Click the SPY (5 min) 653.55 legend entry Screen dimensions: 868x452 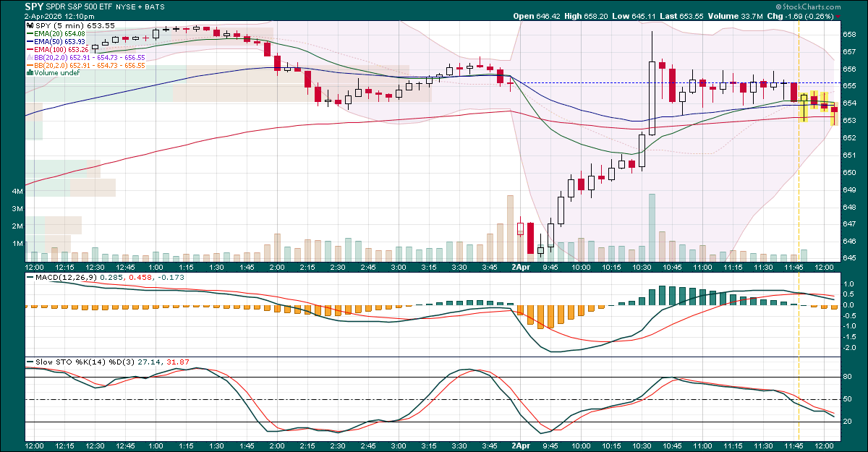pos(75,26)
